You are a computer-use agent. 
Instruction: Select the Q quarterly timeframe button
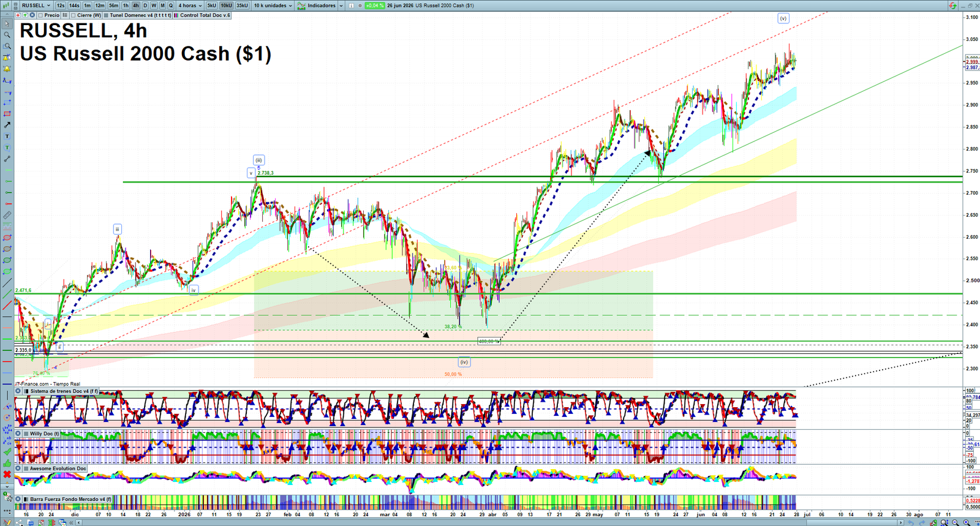[171, 6]
